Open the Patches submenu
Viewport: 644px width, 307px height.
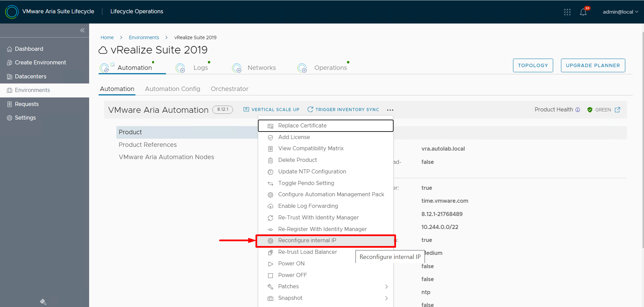point(326,287)
